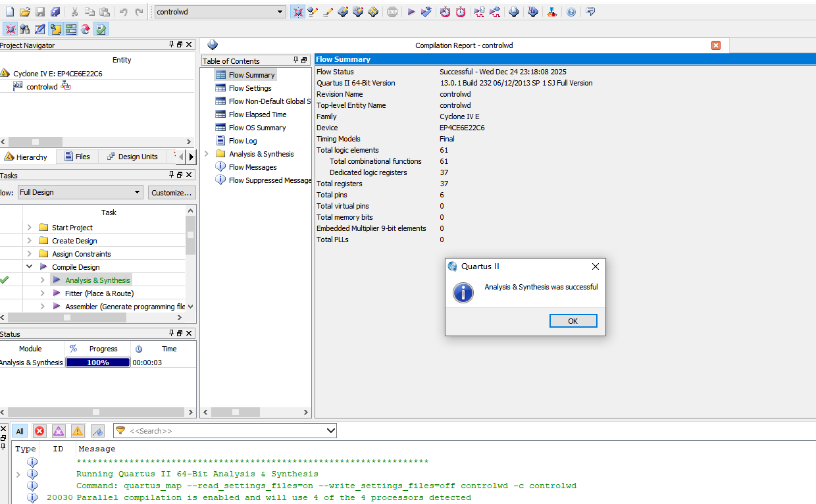Select Flow Summary in Table of Contents

pyautogui.click(x=251, y=75)
